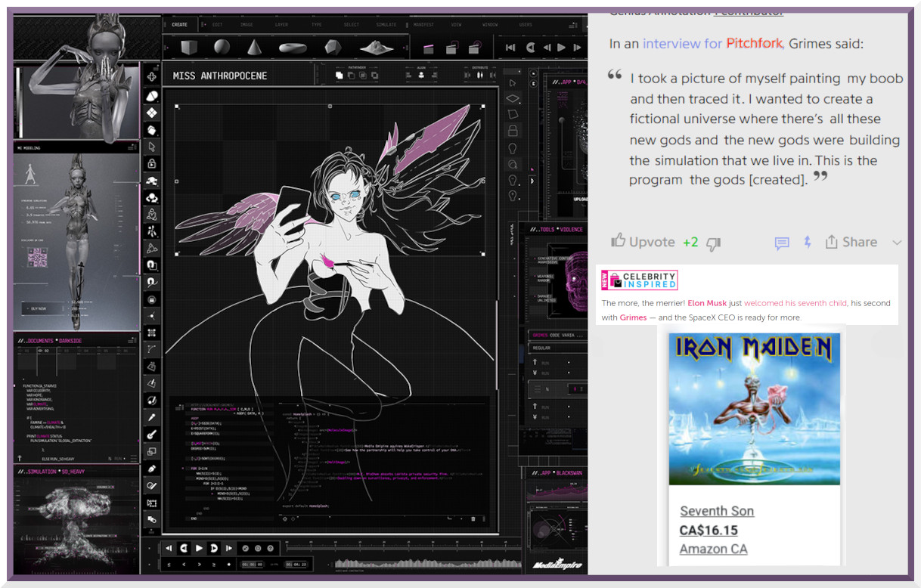The width and height of the screenshot is (921, 588).
Task: Click the Upvote button
Action: click(643, 242)
